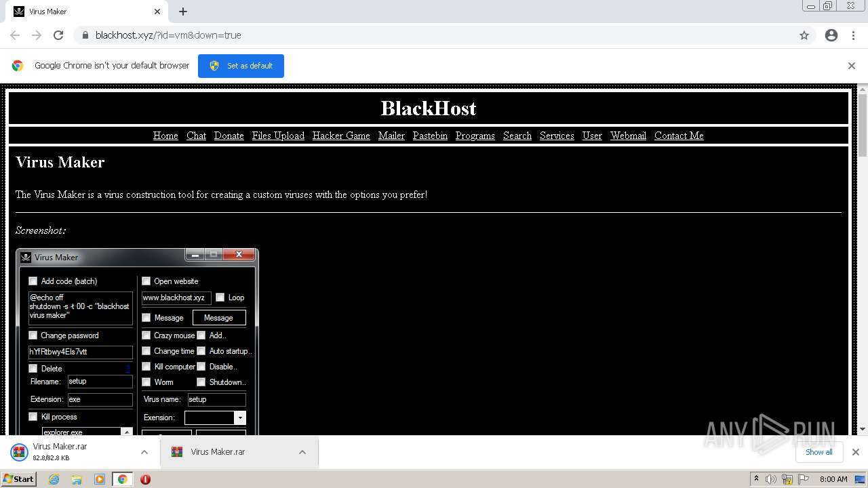Toggle the Crazy mouse checkbox
Screen dimensions: 868x488
146,335
